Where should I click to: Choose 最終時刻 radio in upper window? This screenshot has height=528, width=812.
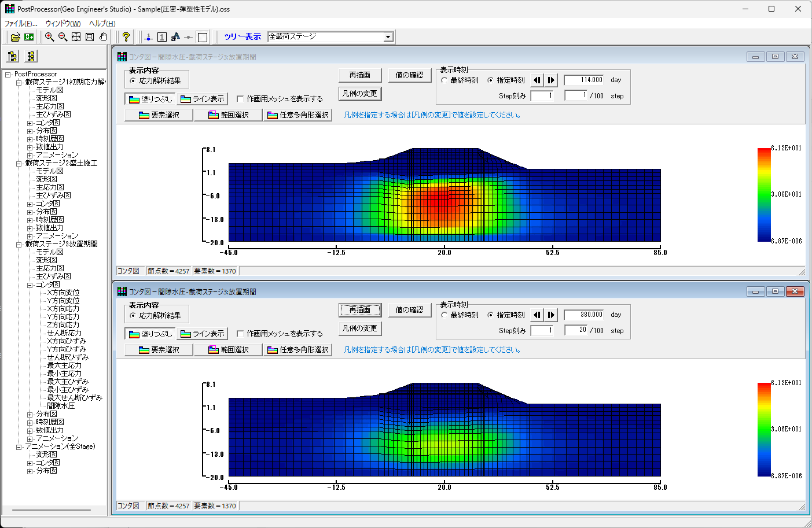click(460, 80)
